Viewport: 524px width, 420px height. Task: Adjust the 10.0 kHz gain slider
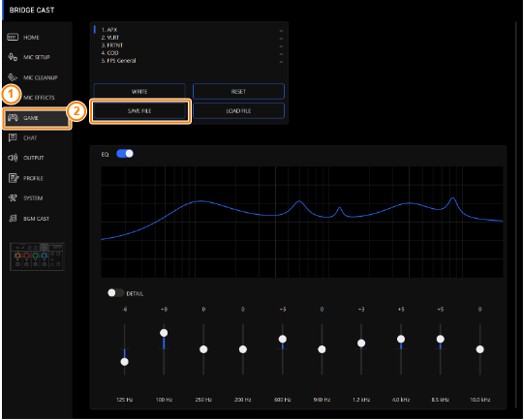[x=479, y=349]
